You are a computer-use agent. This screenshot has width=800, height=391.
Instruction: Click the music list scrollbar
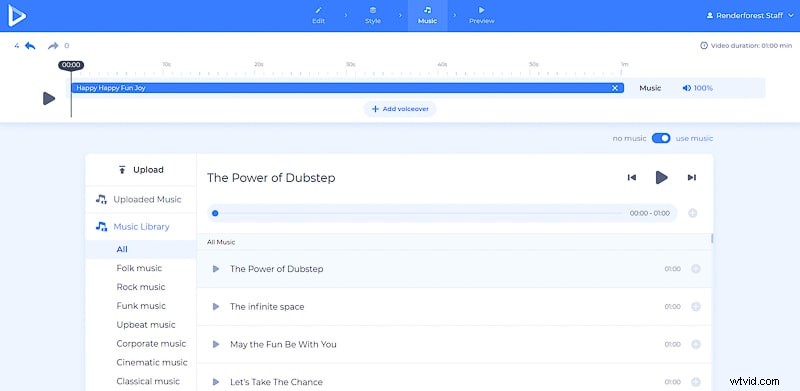pos(712,239)
